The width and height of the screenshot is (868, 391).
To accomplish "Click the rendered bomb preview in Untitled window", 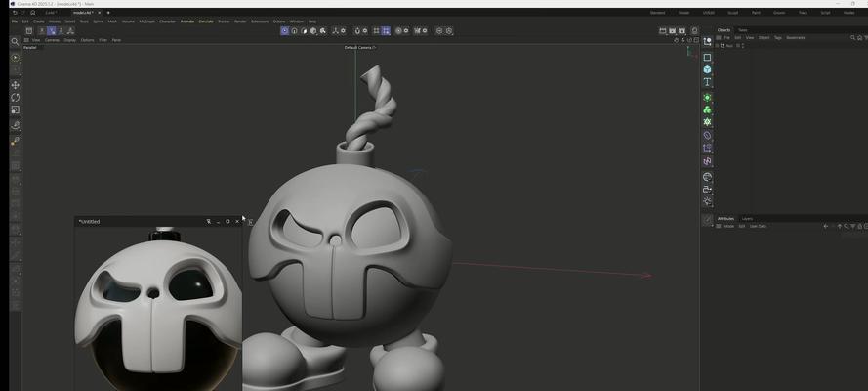I will pyautogui.click(x=158, y=309).
